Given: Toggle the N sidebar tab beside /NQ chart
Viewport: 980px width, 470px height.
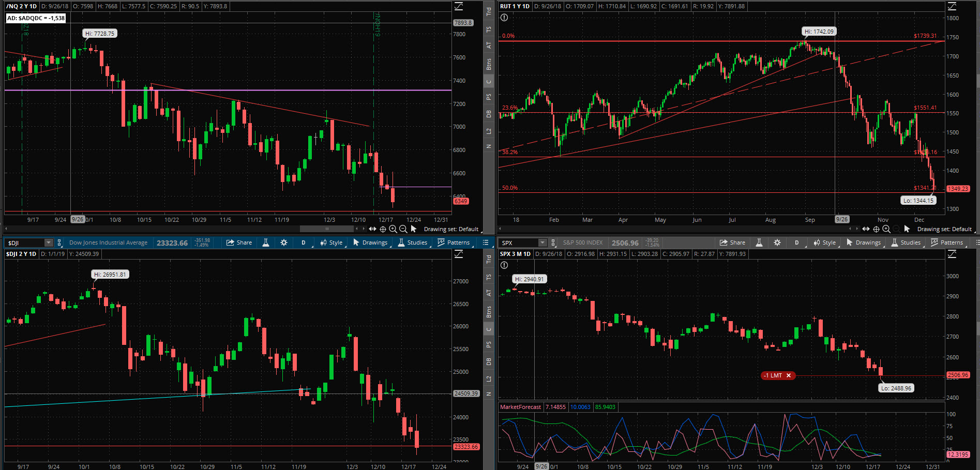Looking at the screenshot, I should click(489, 146).
